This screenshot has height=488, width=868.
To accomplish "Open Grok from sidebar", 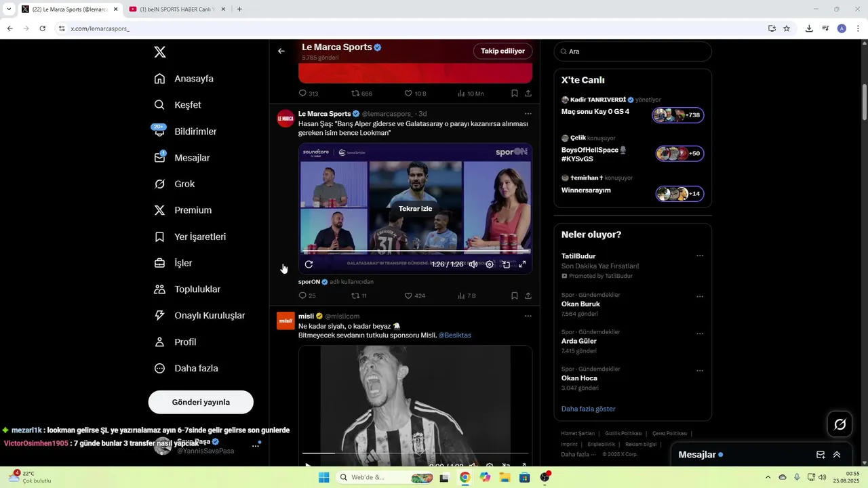I will click(x=174, y=184).
